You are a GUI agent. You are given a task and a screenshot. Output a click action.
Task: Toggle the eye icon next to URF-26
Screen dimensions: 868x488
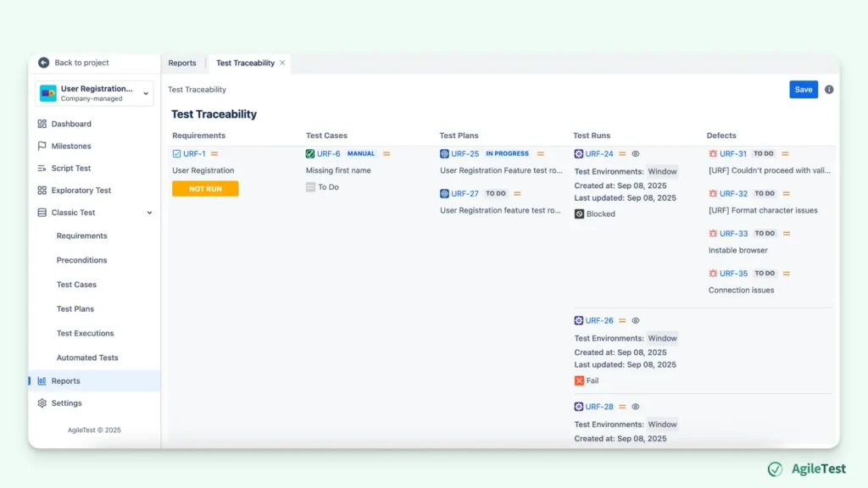[636, 320]
